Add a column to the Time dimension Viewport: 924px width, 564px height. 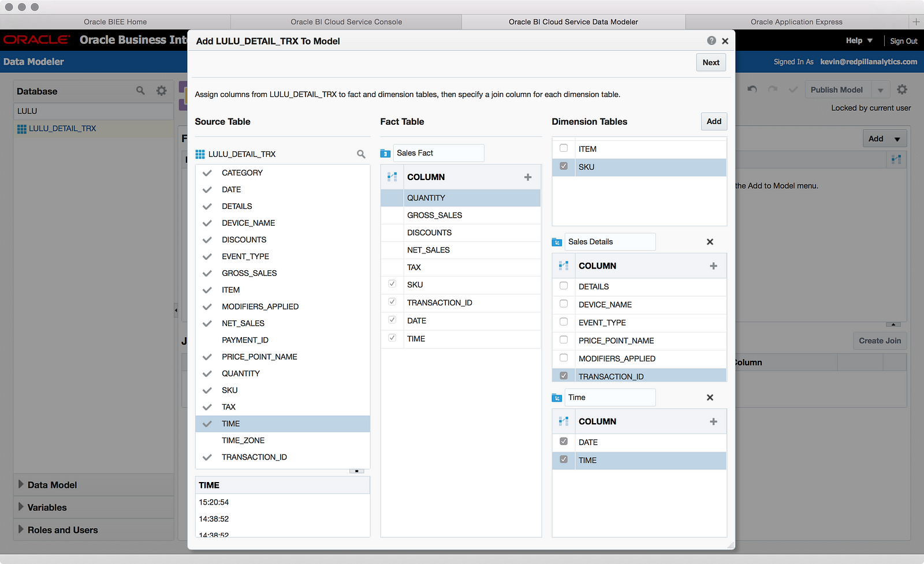(714, 422)
